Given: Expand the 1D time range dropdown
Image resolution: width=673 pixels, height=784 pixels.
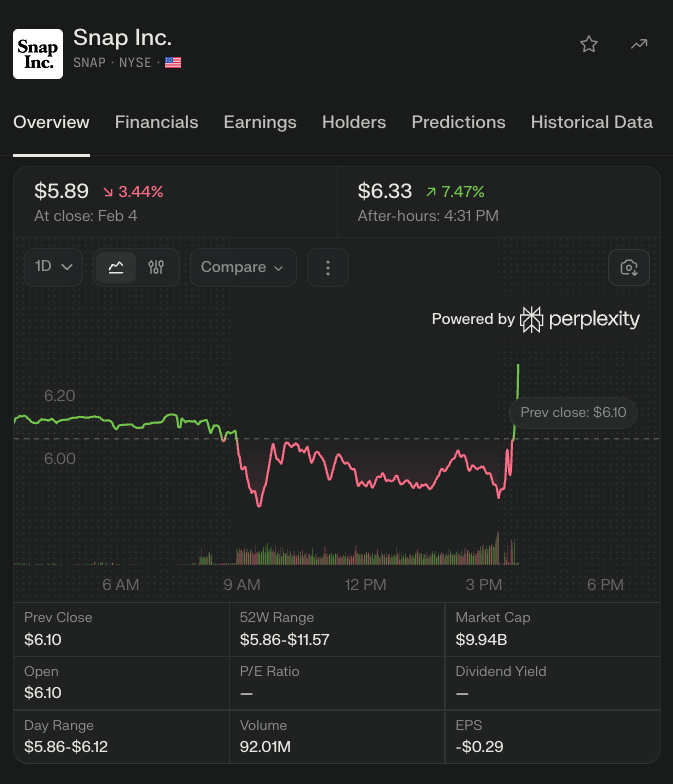Looking at the screenshot, I should tap(54, 267).
